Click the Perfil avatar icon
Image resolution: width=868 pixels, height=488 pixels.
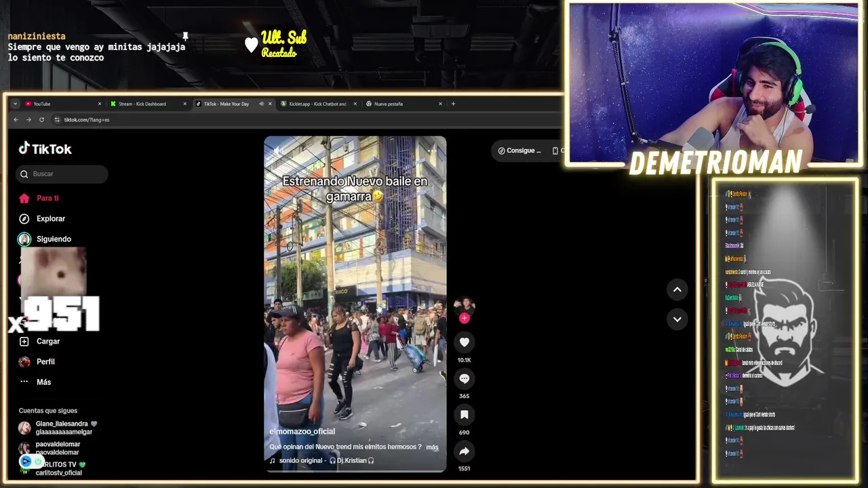[x=24, y=361]
